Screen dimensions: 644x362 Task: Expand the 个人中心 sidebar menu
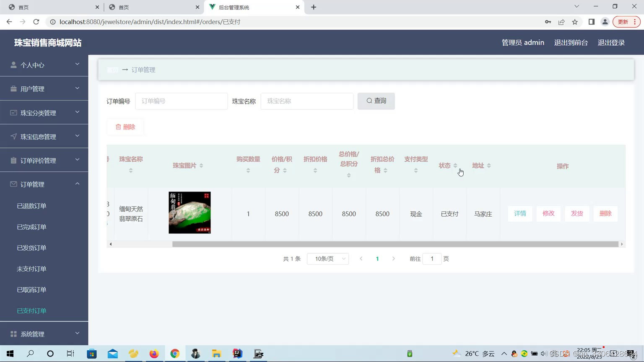[x=44, y=65]
